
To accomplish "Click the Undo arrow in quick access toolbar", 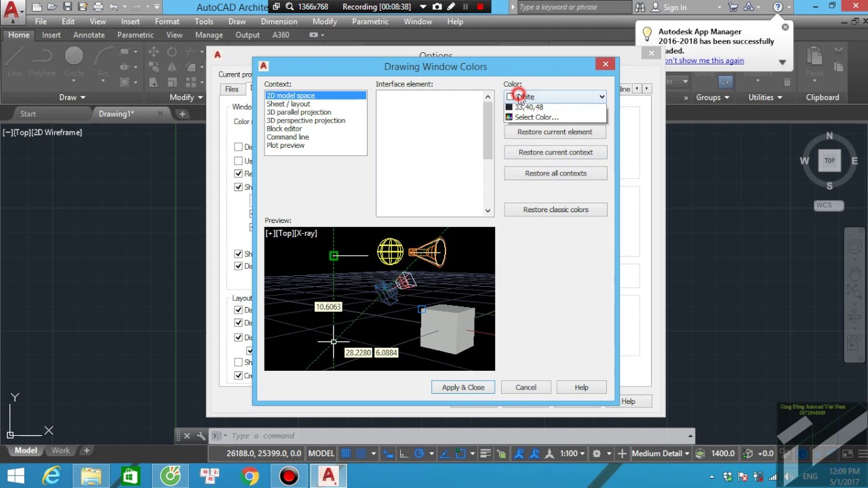I will click(113, 7).
